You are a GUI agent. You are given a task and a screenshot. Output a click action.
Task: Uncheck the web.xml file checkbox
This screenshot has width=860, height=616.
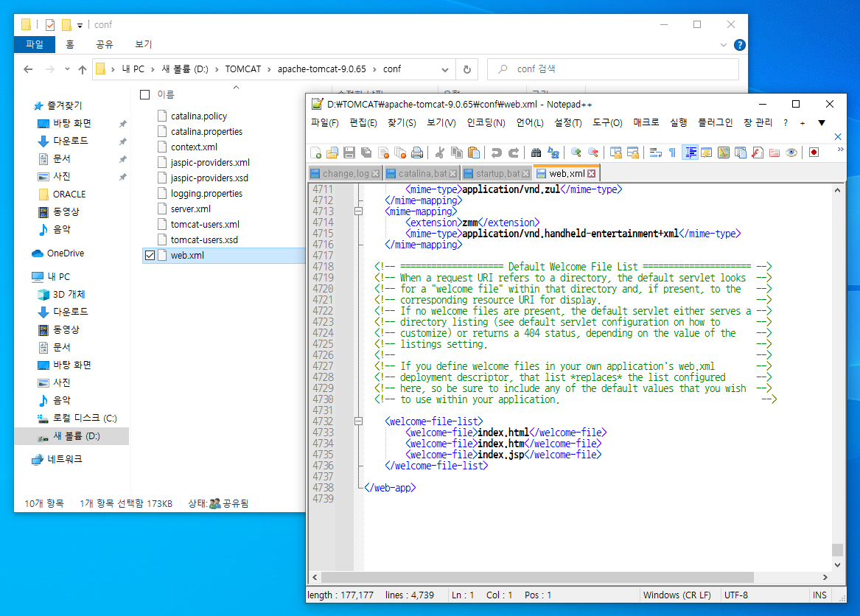pos(150,256)
